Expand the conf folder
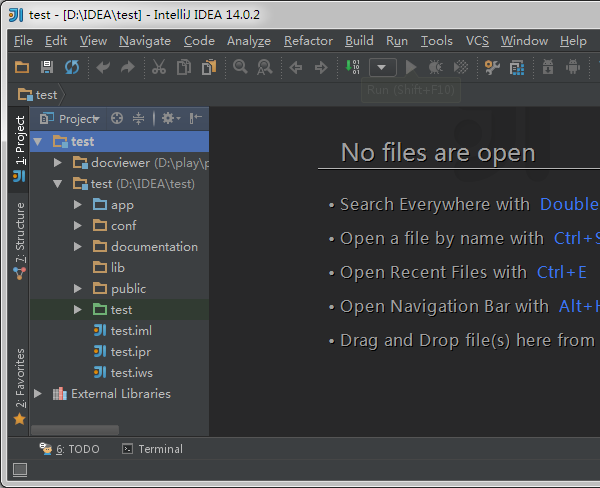The image size is (600, 488). [78, 226]
